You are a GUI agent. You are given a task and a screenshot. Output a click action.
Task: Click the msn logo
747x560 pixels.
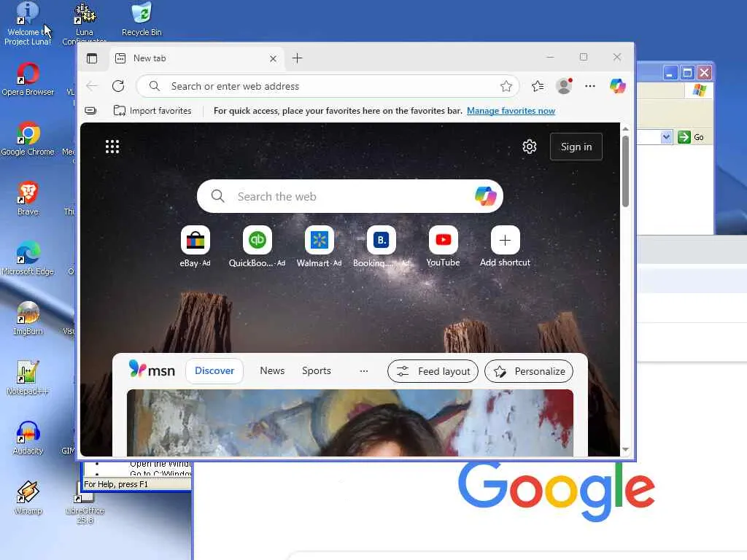(x=152, y=370)
